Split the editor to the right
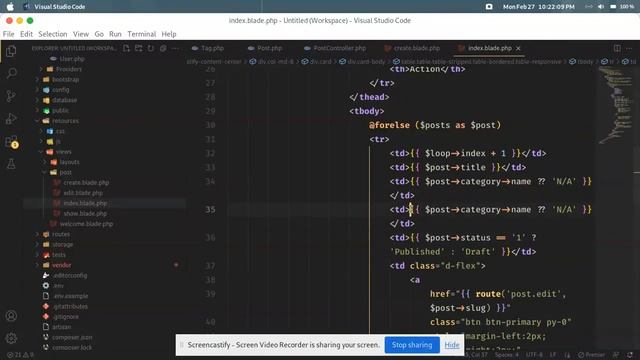This screenshot has width=640, height=360. pos(617,48)
